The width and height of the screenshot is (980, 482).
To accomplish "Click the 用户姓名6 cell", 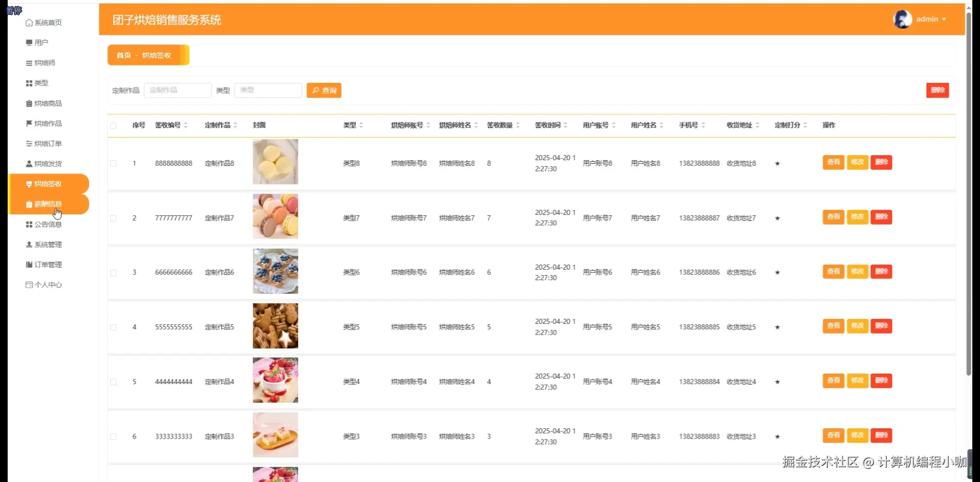I will (x=646, y=273).
